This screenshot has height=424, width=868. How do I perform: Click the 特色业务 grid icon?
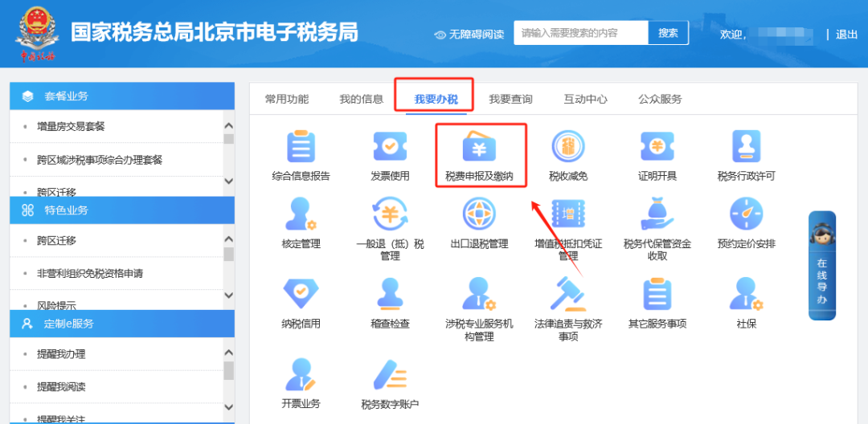[27, 210]
